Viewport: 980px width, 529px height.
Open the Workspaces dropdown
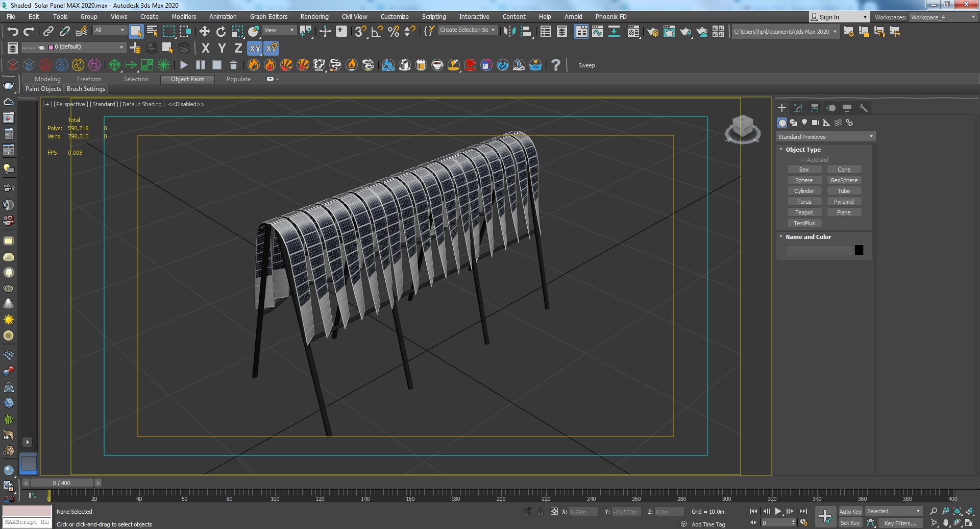(x=943, y=17)
